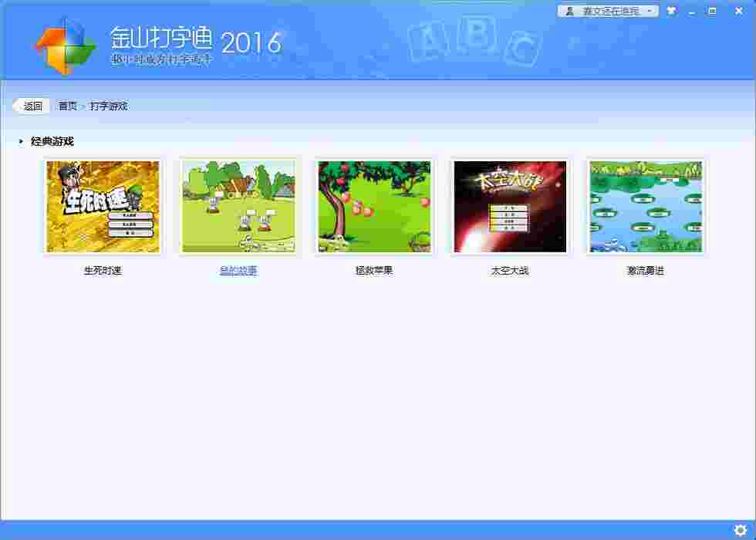Click the 太空大战 caption text
The height and width of the screenshot is (540, 756).
tap(510, 271)
